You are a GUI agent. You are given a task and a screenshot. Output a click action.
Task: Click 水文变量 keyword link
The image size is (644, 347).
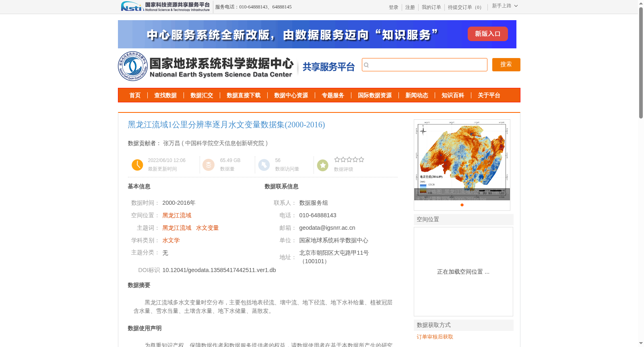pyautogui.click(x=207, y=228)
